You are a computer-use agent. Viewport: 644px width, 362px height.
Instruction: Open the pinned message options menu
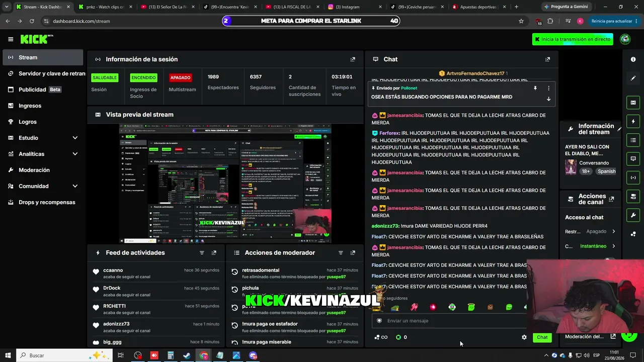pos(548,88)
